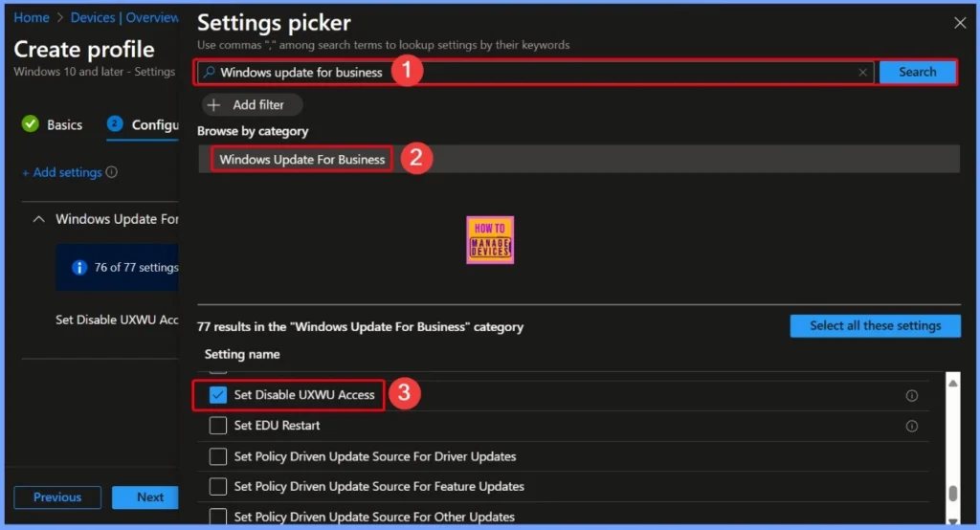Go to Home breadcrumb

coord(32,17)
